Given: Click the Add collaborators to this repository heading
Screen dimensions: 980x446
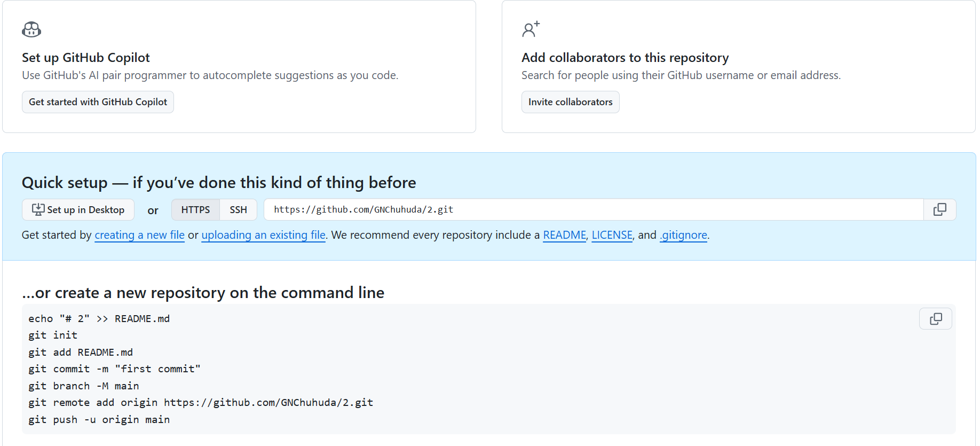Looking at the screenshot, I should [x=625, y=58].
